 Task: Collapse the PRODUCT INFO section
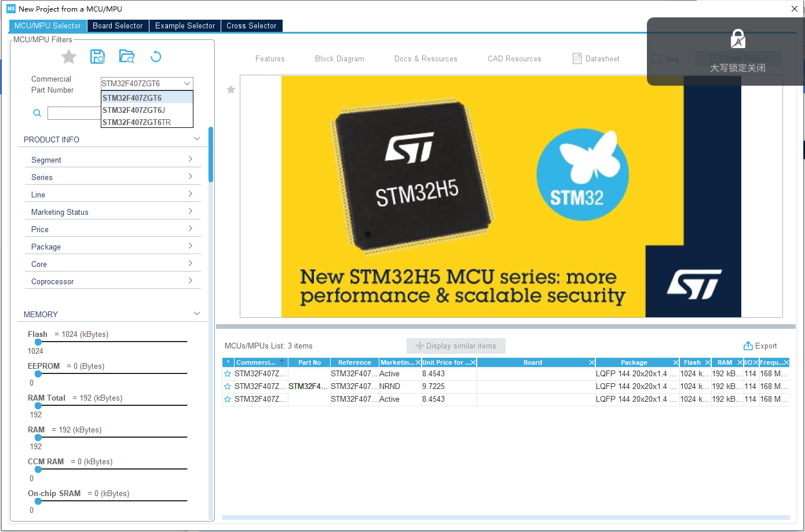tap(197, 139)
